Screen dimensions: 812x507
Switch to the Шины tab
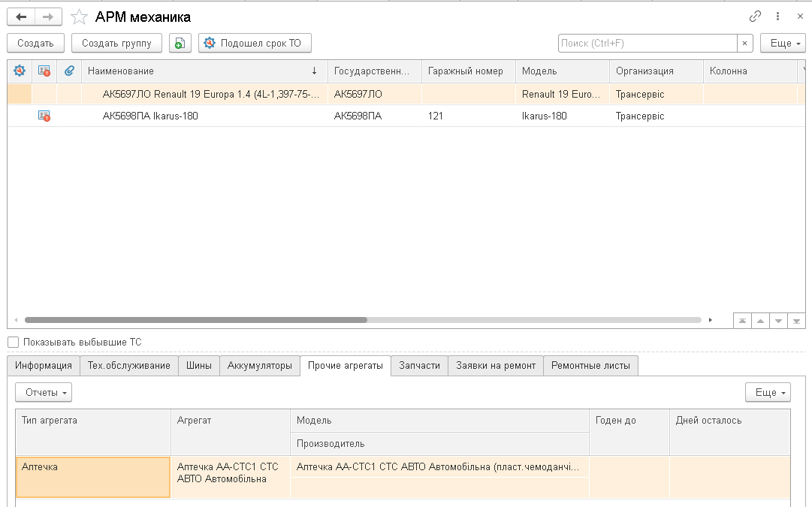pyautogui.click(x=199, y=366)
